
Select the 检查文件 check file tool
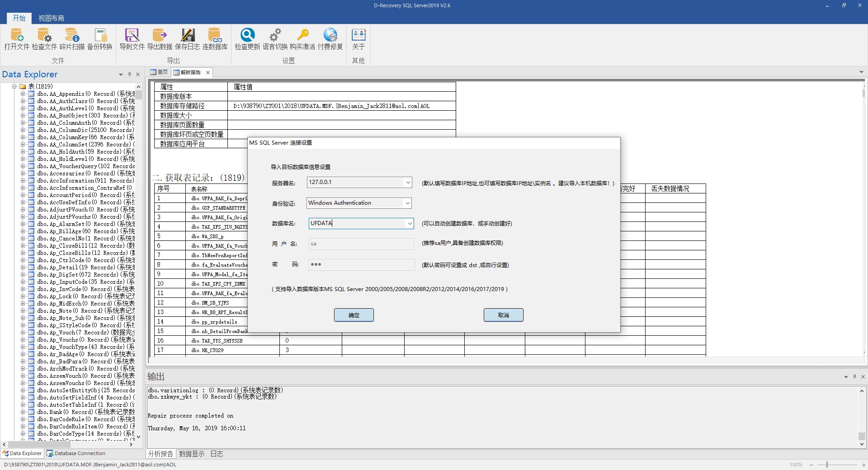44,39
